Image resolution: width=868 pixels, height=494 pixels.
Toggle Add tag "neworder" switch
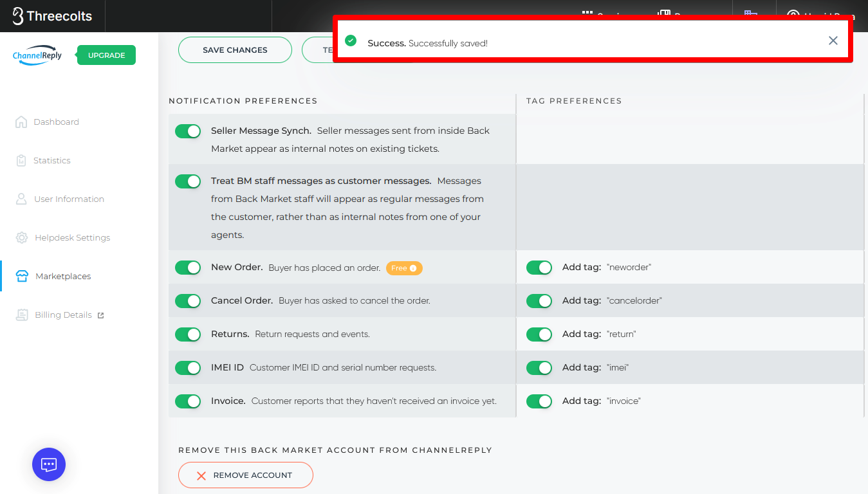pos(539,268)
